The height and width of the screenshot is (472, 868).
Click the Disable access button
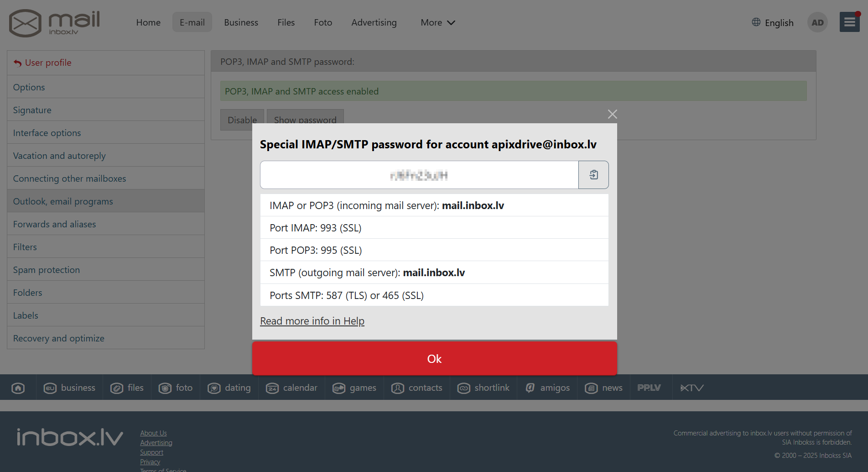pyautogui.click(x=242, y=120)
